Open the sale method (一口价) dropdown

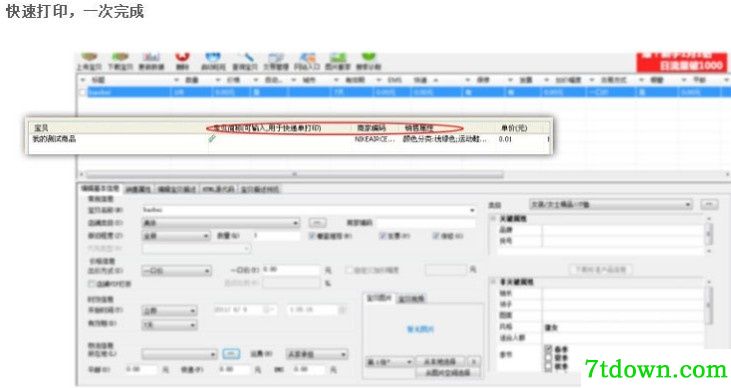(x=176, y=270)
